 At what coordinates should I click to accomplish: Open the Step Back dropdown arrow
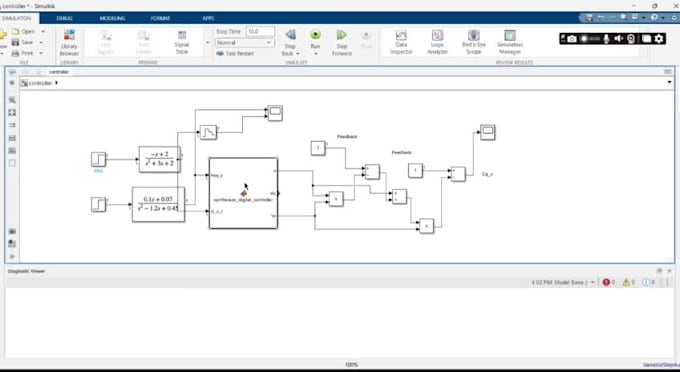pyautogui.click(x=298, y=54)
